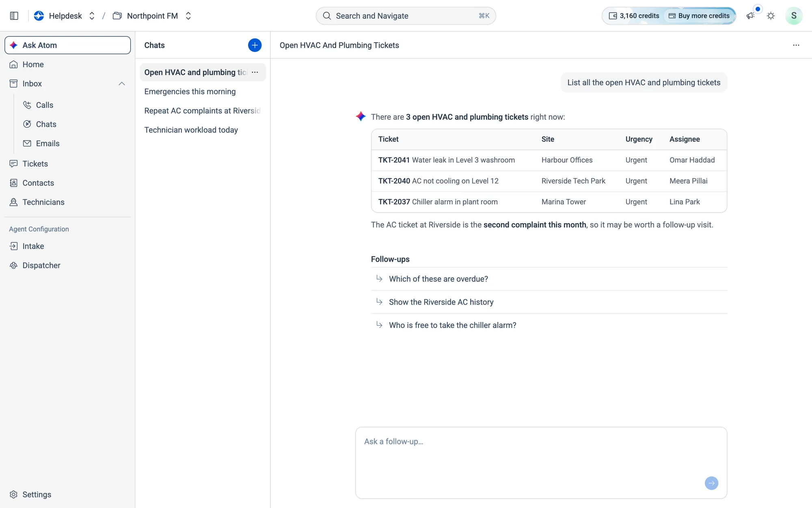Open Contacts page
The image size is (812, 508).
point(68,183)
